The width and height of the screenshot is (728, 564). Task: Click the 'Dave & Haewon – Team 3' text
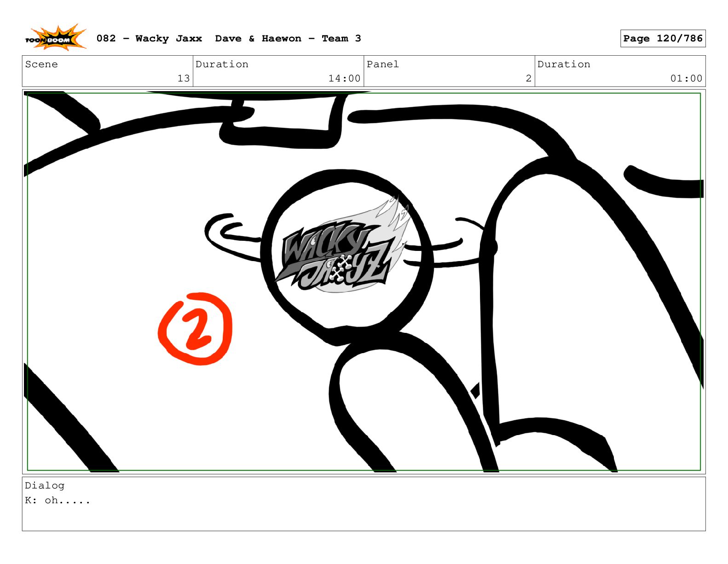click(x=288, y=39)
